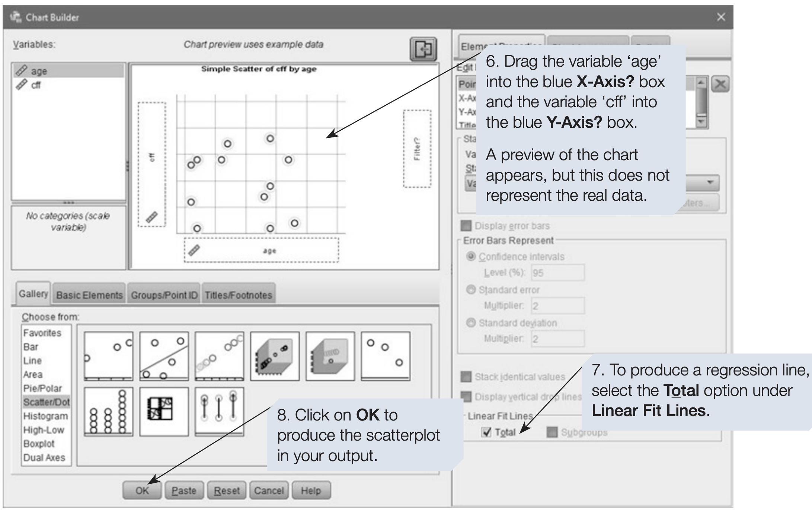Select the Drop-Line chart icon
This screenshot has width=812, height=511.
point(219,411)
